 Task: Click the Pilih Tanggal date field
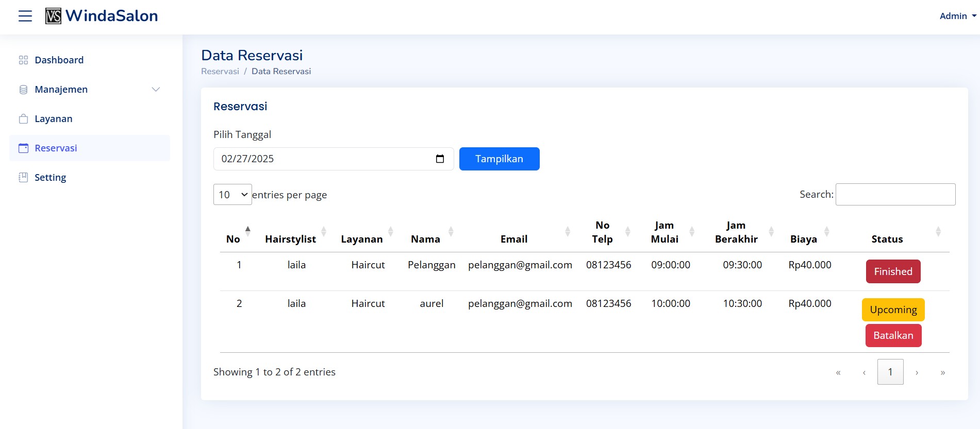334,159
